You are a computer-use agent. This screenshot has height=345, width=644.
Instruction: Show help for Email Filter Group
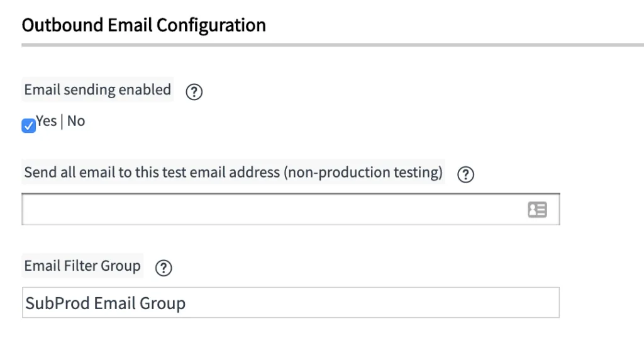164,268
